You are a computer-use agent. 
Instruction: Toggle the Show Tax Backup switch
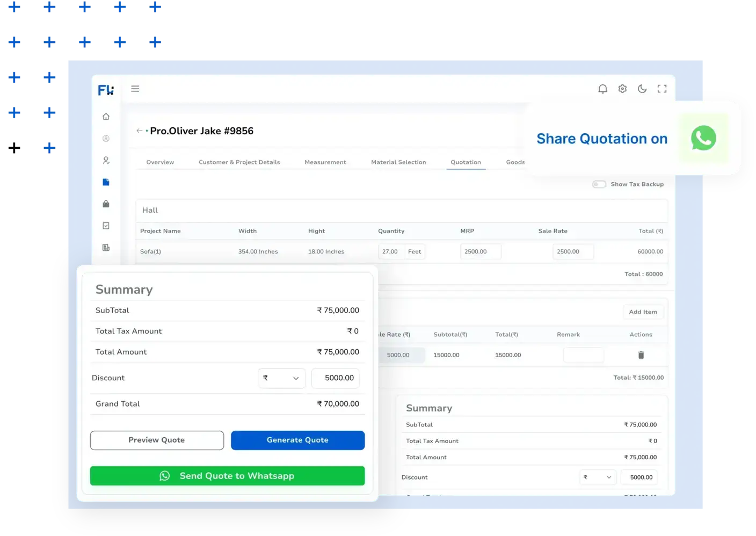click(599, 184)
